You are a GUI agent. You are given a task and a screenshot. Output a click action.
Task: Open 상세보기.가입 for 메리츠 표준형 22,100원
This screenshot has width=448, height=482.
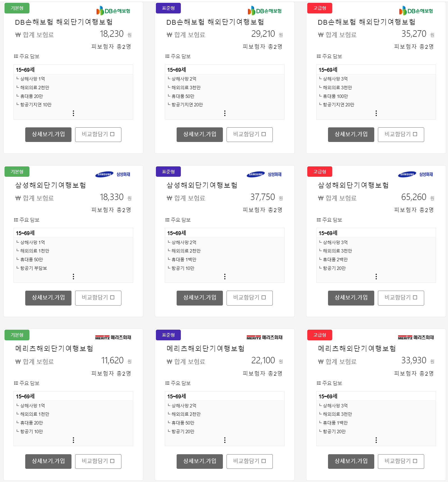point(200,461)
